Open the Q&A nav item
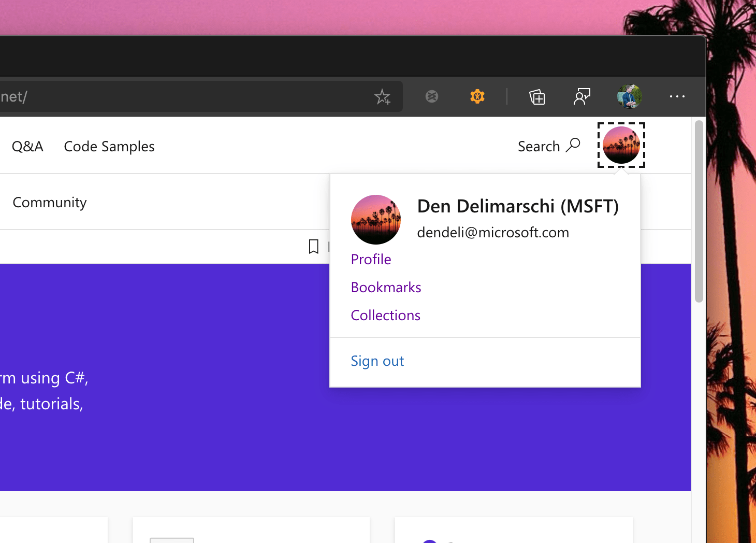This screenshot has height=543, width=756. click(x=27, y=147)
